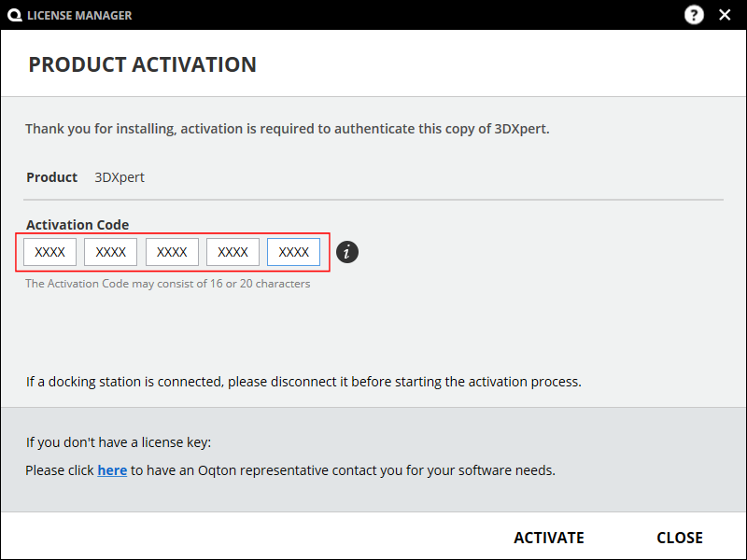Image resolution: width=747 pixels, height=560 pixels.
Task: Click the second XXXX activation code field
Action: tap(110, 252)
